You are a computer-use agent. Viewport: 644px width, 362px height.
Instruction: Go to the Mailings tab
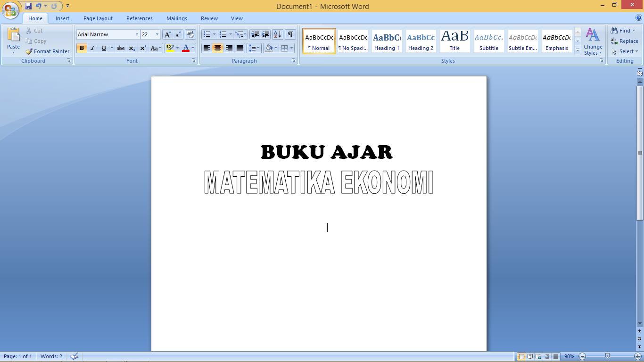[177, 18]
